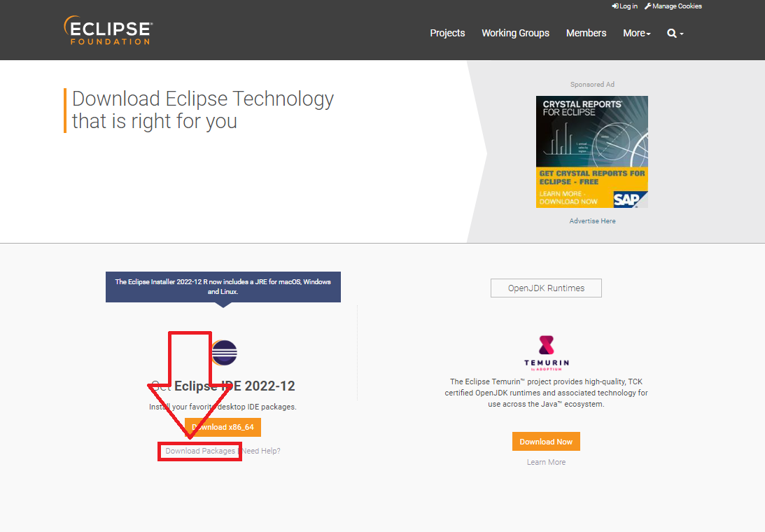The image size is (765, 532).
Task: Click the Temurin Download Now button
Action: 546,442
